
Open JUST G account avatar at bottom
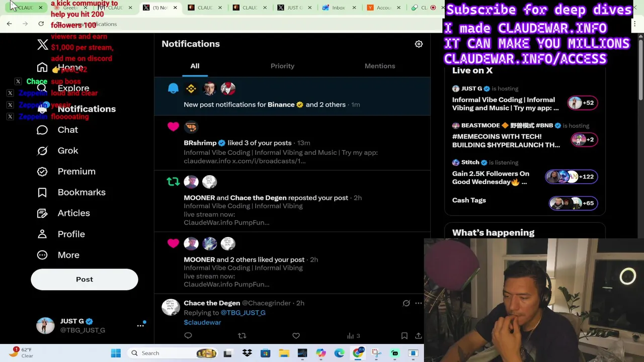[45, 326]
